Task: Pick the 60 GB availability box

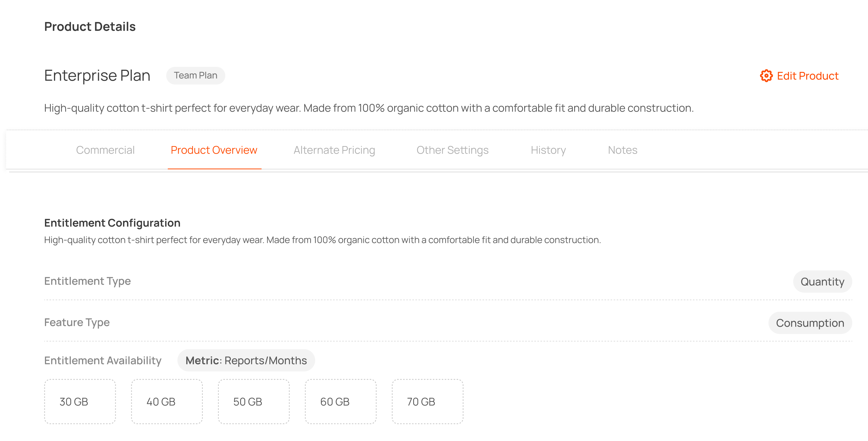Action: click(341, 402)
